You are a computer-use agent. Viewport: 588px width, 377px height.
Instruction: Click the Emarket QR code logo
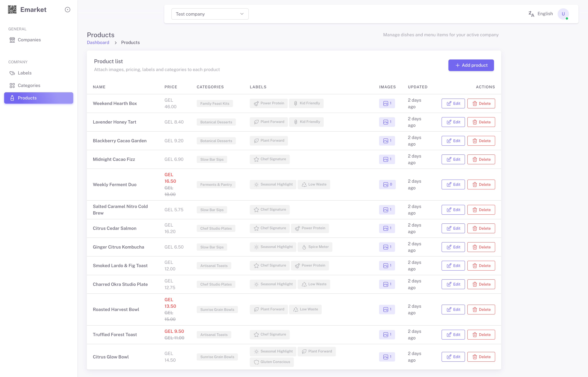(x=12, y=10)
